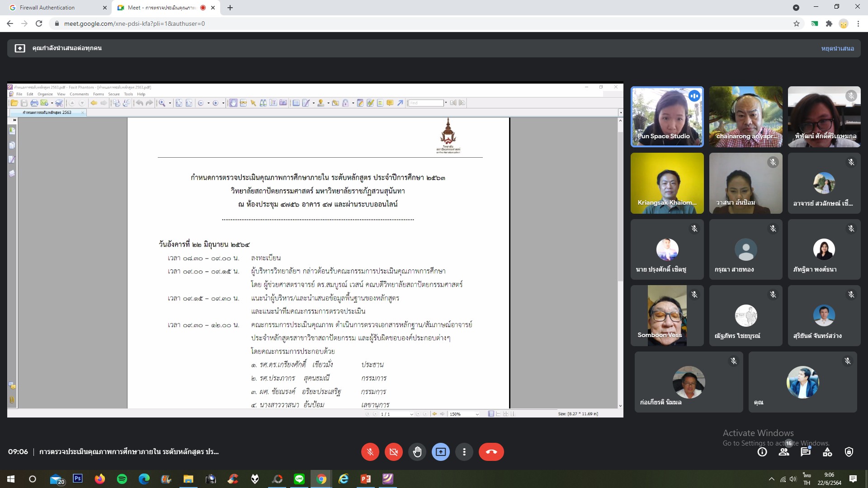Unmute the microphone
This screenshot has width=868, height=488.
[x=370, y=452]
